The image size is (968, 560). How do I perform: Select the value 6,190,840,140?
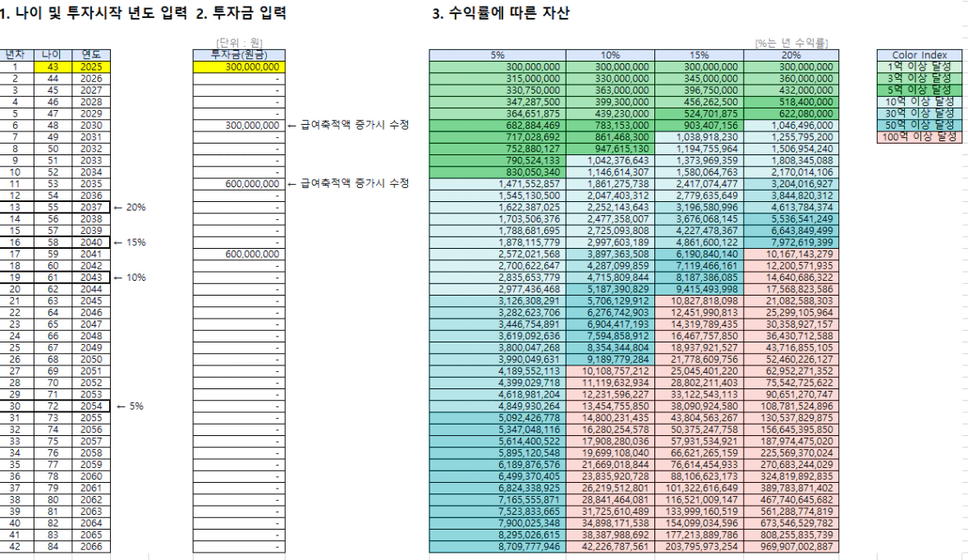pyautogui.click(x=699, y=254)
